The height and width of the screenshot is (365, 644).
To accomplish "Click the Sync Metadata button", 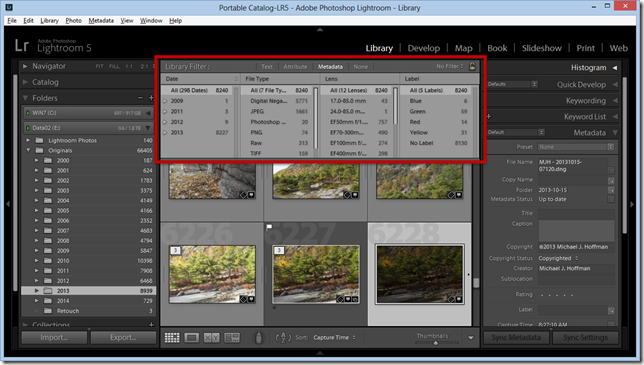I will click(x=516, y=337).
